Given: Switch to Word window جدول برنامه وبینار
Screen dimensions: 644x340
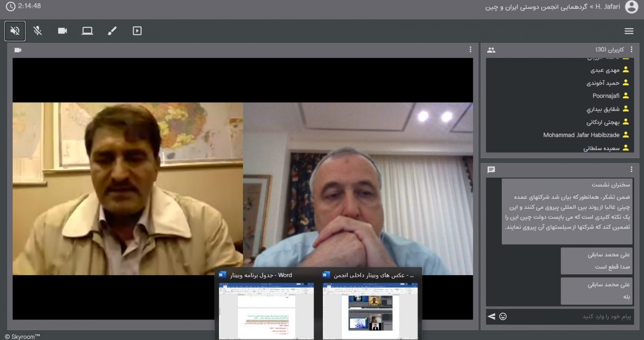Looking at the screenshot, I should point(266,304).
